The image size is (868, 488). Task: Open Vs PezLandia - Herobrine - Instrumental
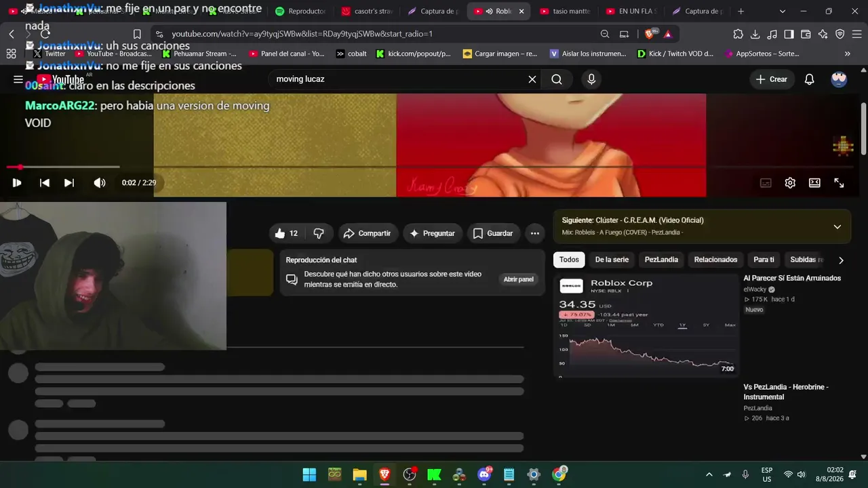(786, 392)
